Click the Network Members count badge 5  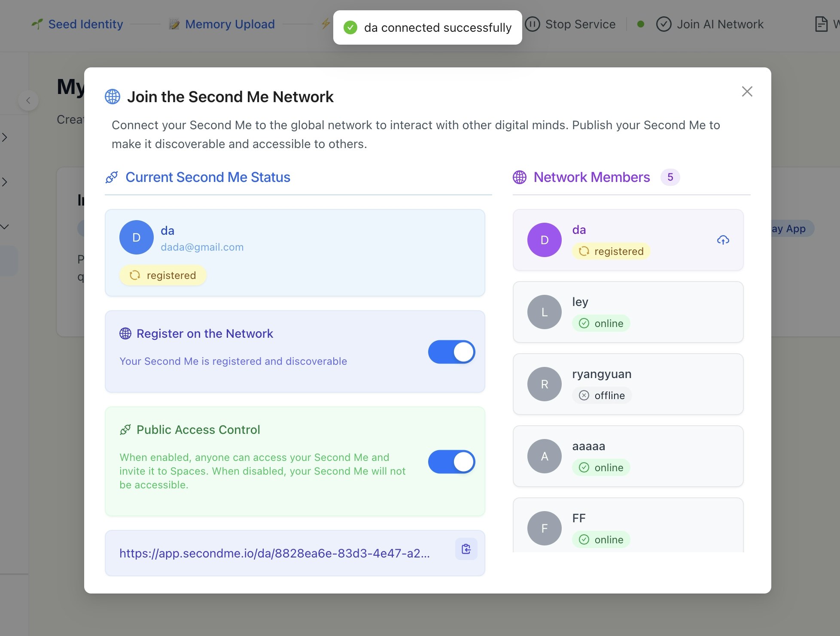(670, 177)
